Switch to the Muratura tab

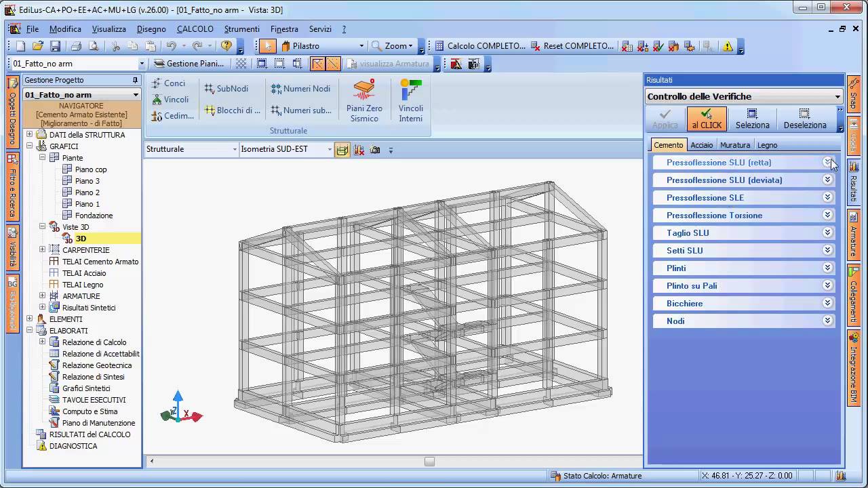735,145
